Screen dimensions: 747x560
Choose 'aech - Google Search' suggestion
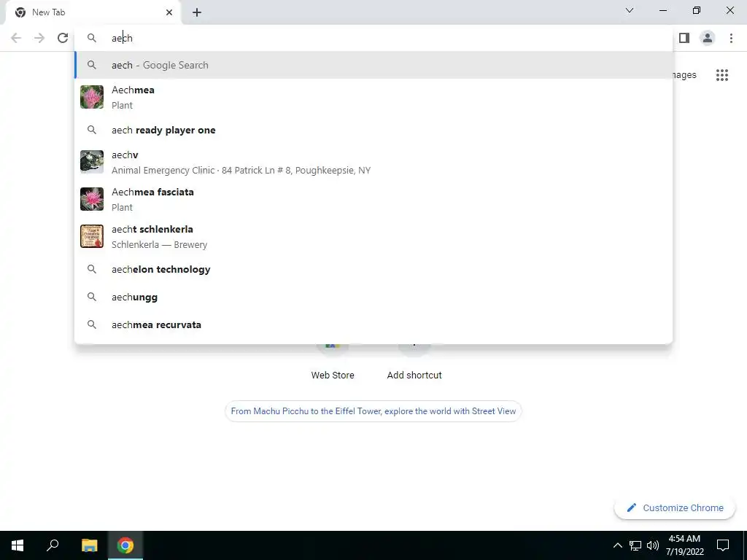click(x=373, y=65)
